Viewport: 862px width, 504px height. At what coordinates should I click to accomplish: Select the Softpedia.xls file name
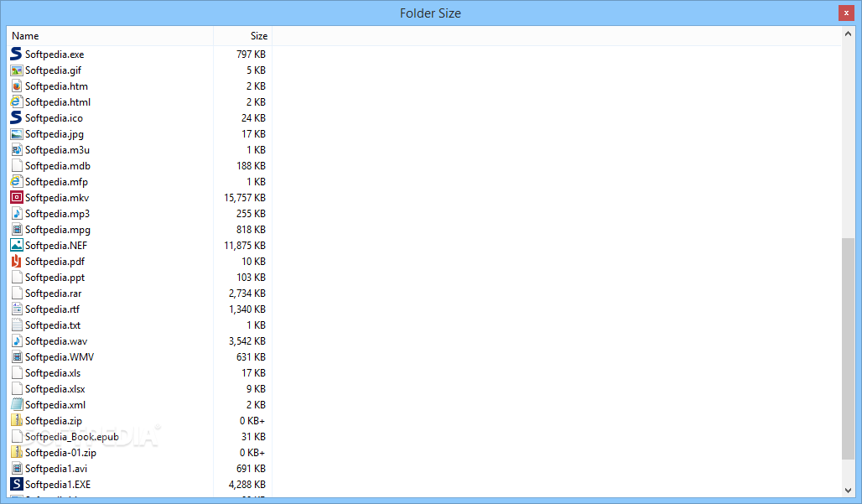(53, 373)
